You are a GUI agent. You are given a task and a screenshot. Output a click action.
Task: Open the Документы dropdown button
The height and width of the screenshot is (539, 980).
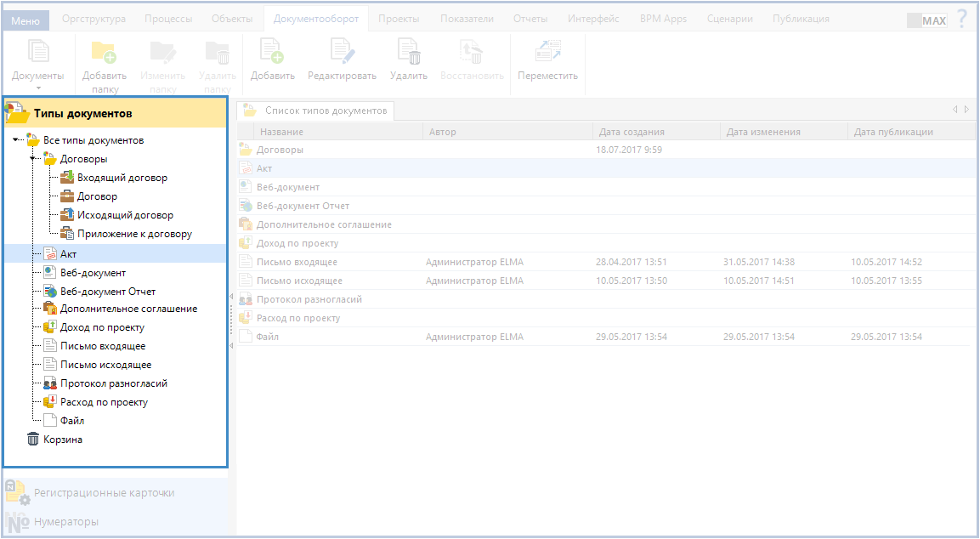[x=38, y=64]
